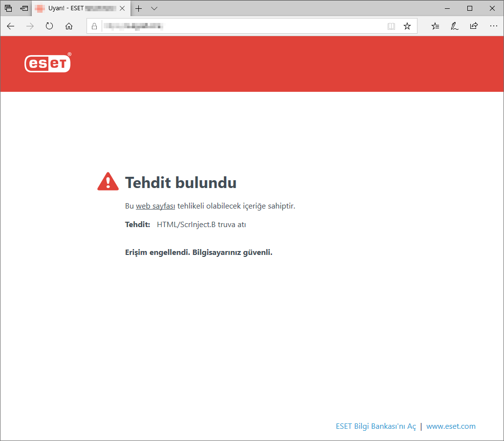Click the Set tabs aside icon
This screenshot has width=504, height=441.
(23, 8)
